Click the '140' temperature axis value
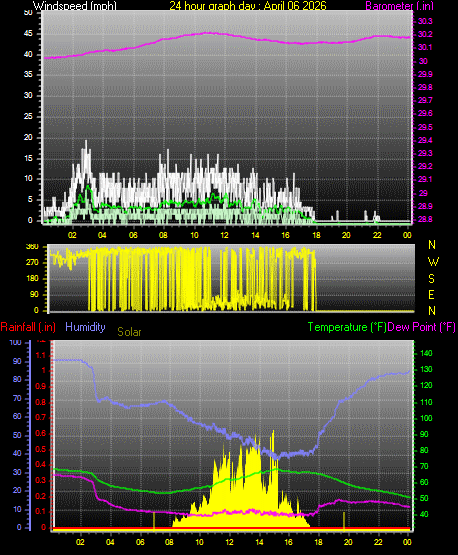 [x=426, y=353]
